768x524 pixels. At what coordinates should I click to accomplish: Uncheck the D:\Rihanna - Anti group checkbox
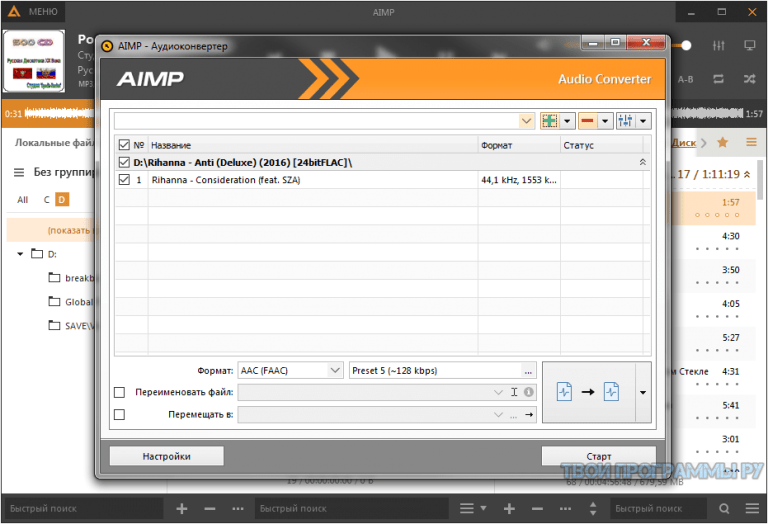(124, 162)
